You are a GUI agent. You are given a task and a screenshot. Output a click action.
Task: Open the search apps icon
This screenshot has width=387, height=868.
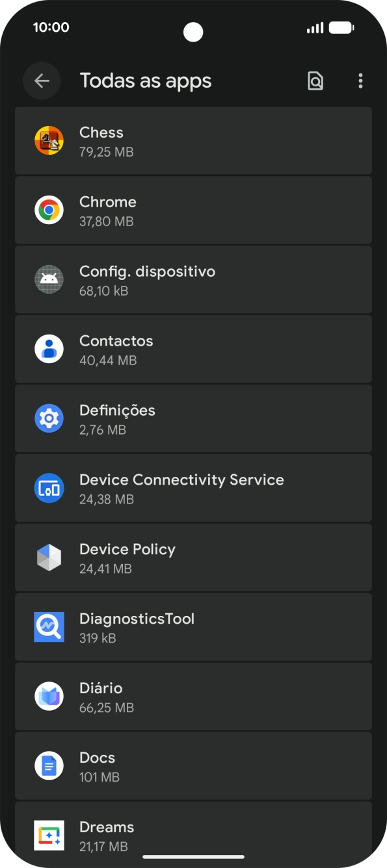click(315, 81)
